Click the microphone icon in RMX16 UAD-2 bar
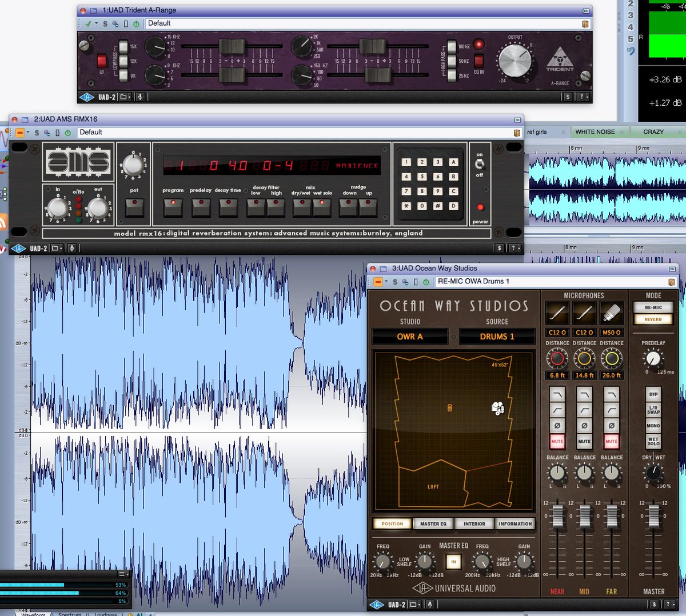Image resolution: width=686 pixels, height=616 pixels. coord(71,249)
